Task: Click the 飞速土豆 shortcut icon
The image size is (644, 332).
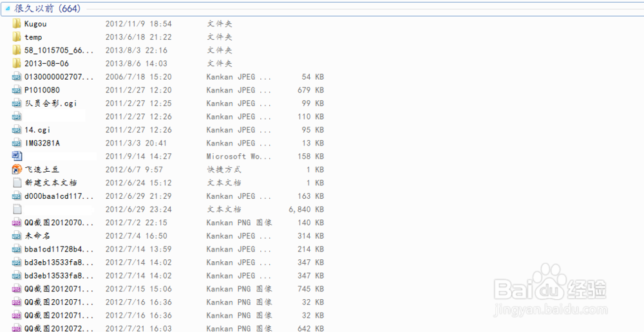Action: [x=17, y=169]
